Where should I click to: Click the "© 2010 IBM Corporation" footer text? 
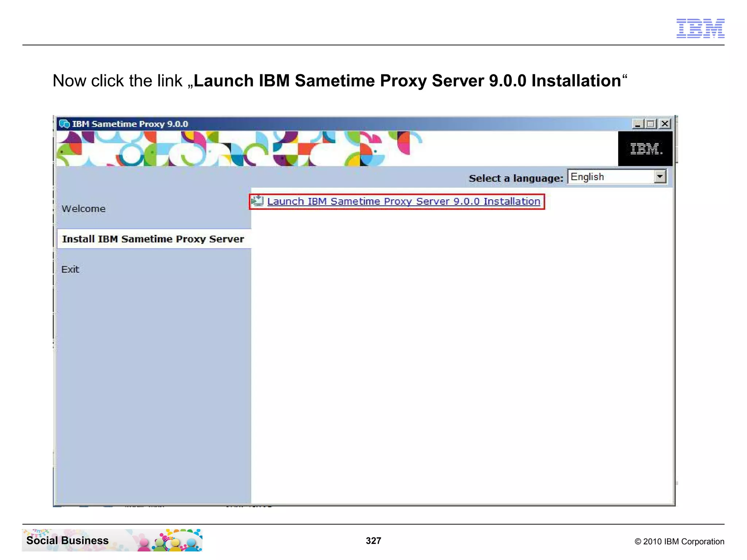coord(679,541)
